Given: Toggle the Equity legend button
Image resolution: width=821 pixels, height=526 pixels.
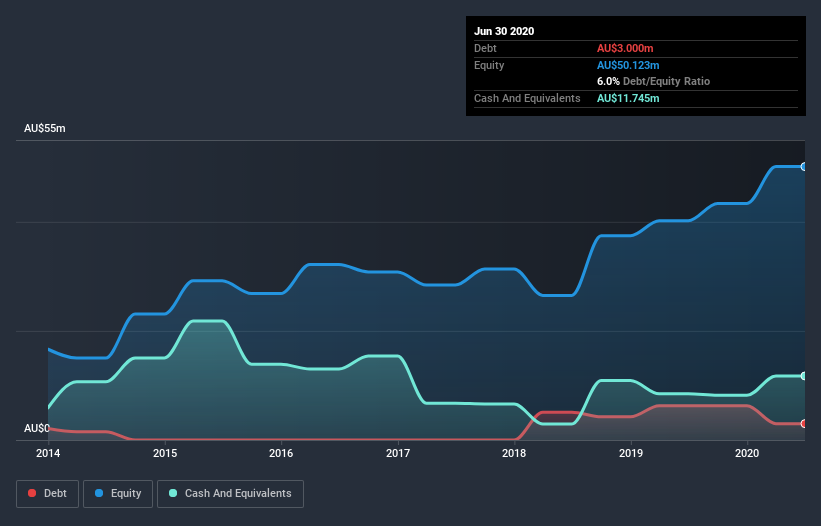Looking at the screenshot, I should point(118,494).
